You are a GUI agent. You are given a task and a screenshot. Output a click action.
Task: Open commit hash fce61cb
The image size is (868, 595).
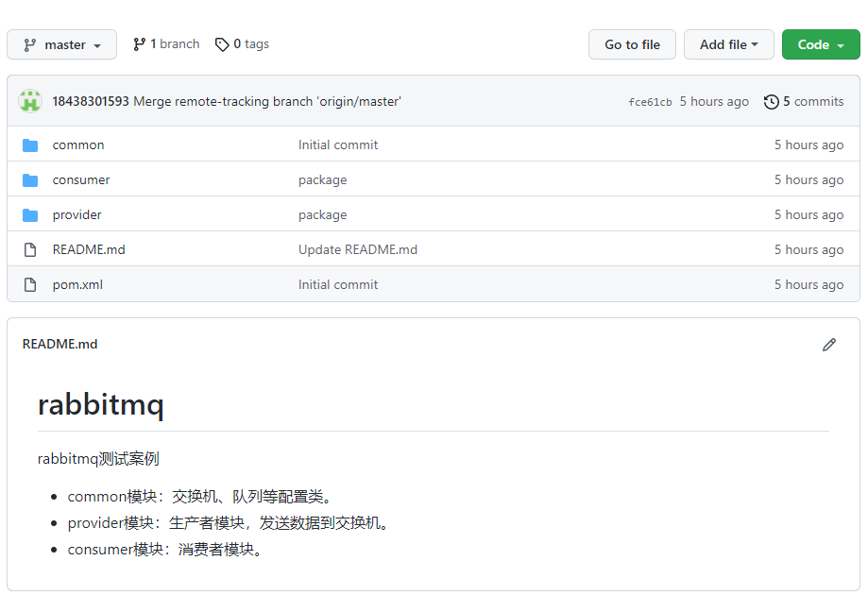(650, 102)
